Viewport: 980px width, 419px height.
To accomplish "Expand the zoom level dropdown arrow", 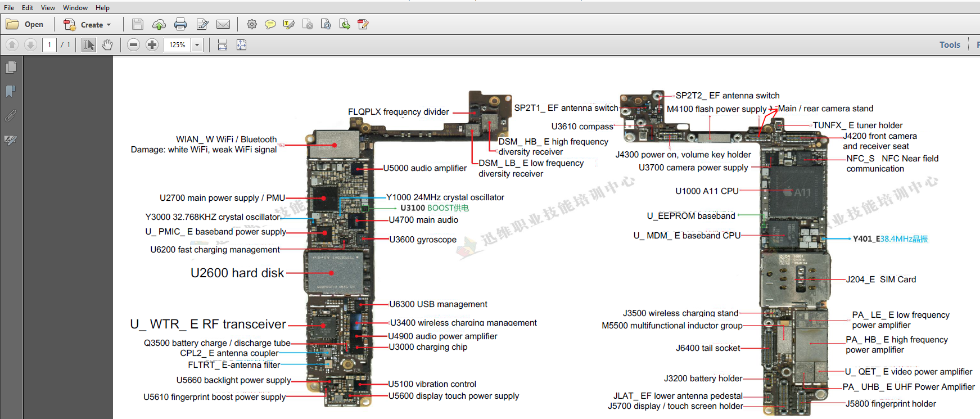I will [197, 45].
